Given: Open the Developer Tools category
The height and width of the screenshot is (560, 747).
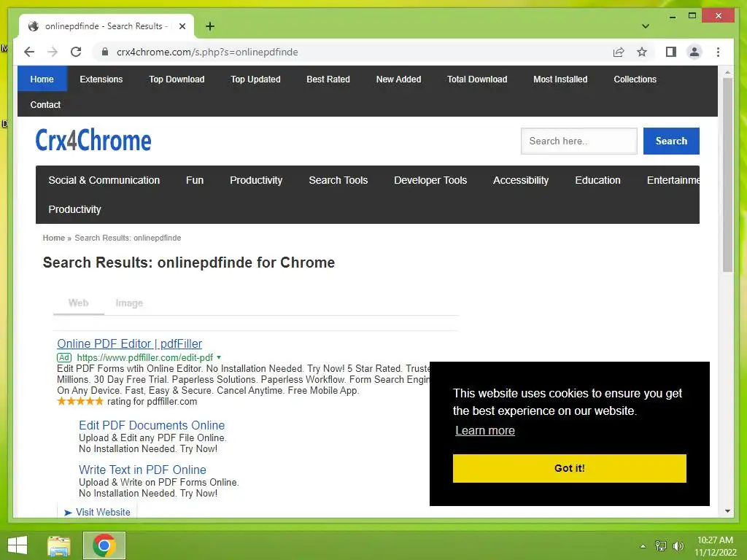Looking at the screenshot, I should tap(430, 180).
